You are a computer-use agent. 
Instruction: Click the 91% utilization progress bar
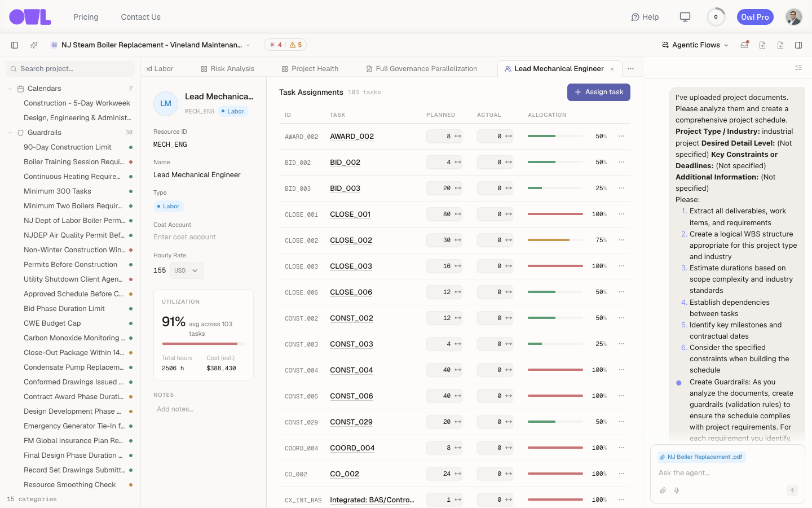coord(204,344)
